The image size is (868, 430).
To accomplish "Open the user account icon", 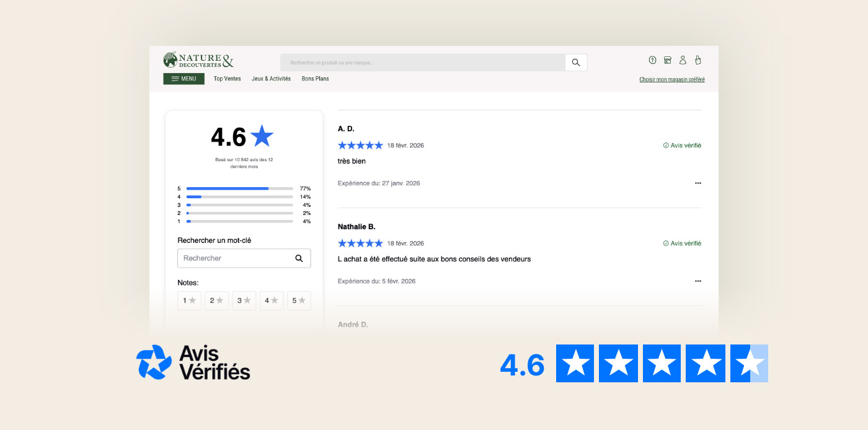I will click(x=683, y=60).
